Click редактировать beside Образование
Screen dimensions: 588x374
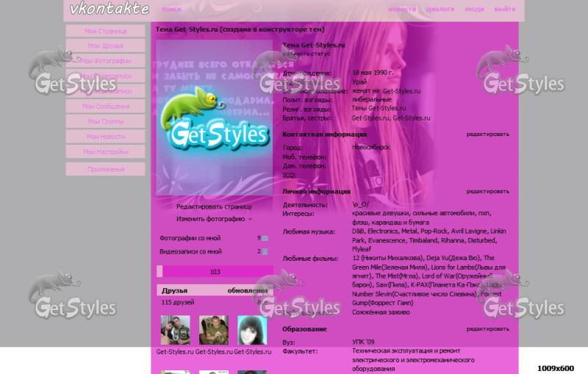pos(487,329)
